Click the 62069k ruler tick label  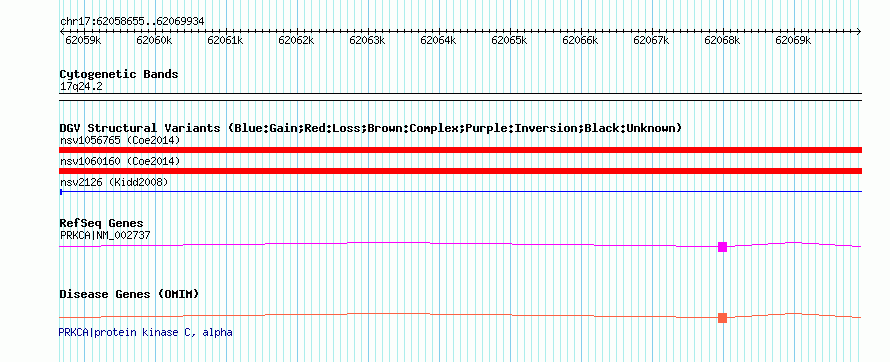pos(793,41)
